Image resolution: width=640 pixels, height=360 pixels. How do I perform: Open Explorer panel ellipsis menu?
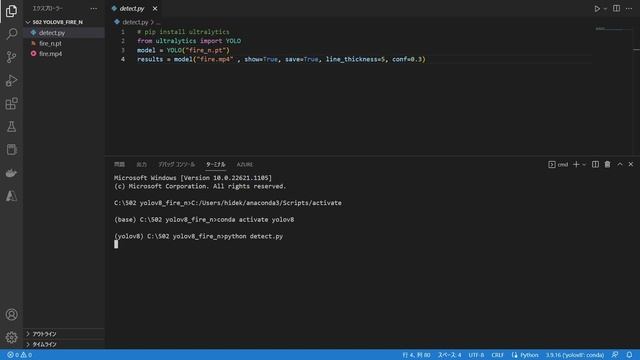pyautogui.click(x=94, y=9)
